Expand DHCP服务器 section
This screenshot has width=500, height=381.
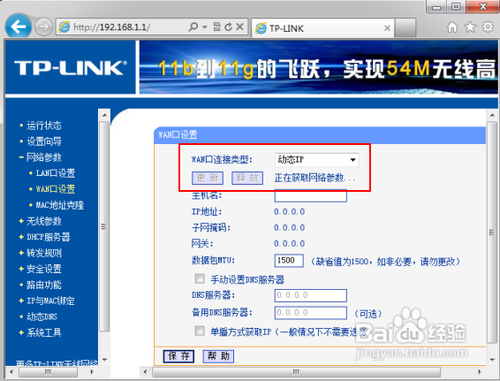click(x=48, y=237)
